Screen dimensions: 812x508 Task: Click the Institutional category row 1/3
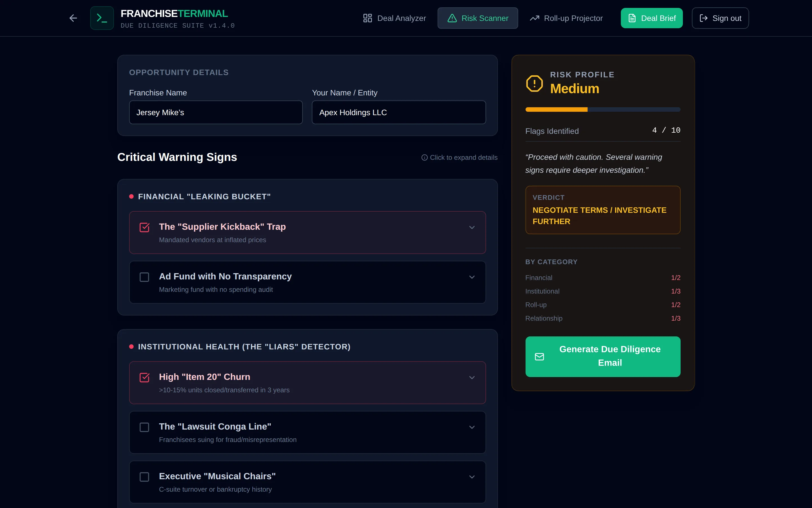603,291
